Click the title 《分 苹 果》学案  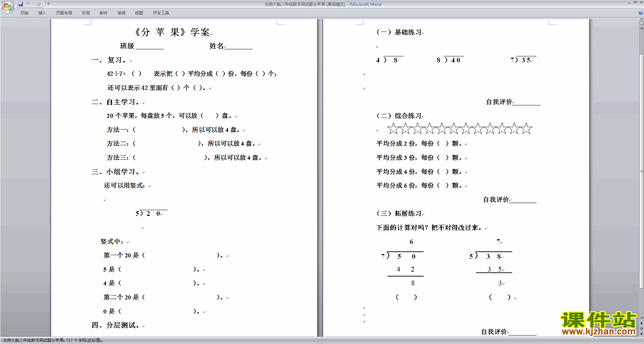172,32
